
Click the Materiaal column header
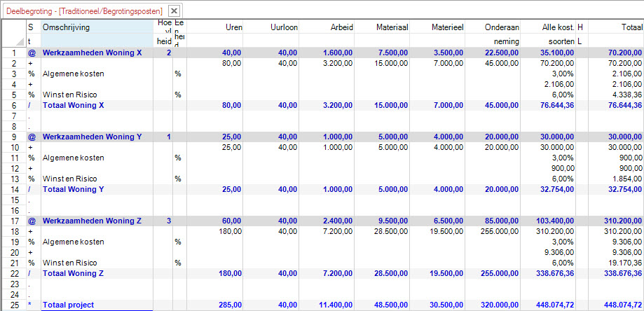coord(382,27)
